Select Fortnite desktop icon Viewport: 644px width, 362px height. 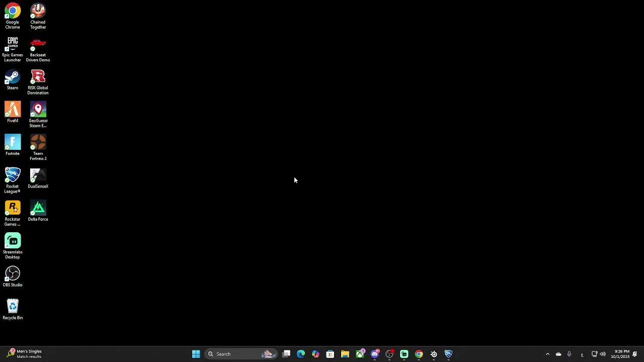click(x=13, y=145)
